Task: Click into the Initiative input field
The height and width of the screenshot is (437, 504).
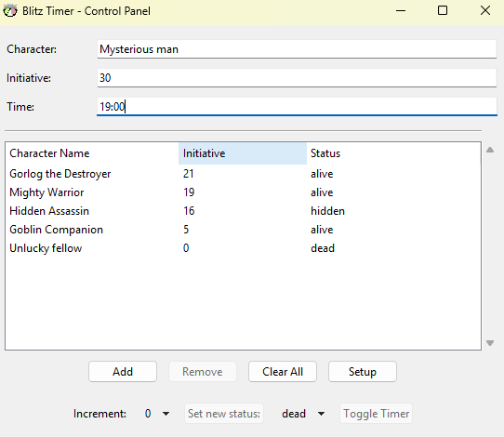Action: 297,78
